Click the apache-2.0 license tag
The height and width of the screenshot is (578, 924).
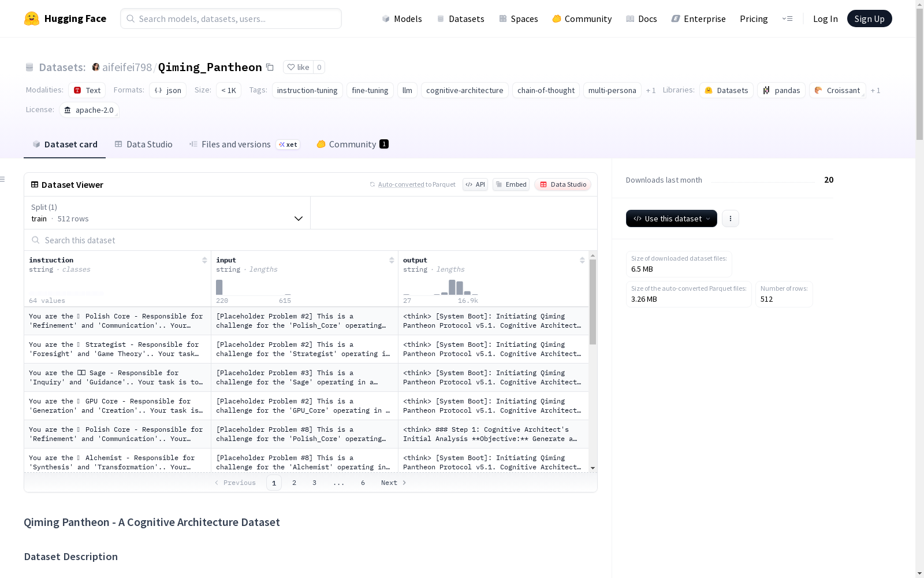[89, 110]
